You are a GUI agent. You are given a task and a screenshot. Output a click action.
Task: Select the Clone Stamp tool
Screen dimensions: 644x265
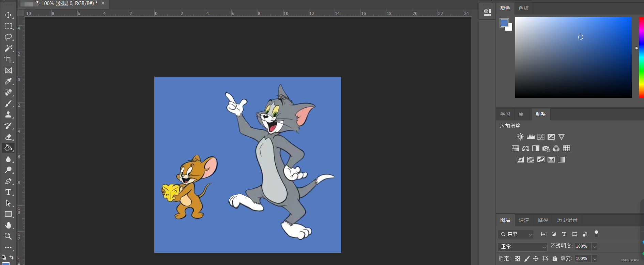8,114
